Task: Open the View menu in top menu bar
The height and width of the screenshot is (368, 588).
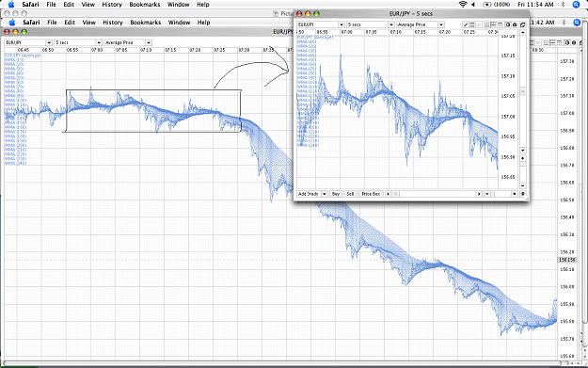Action: 88,5
